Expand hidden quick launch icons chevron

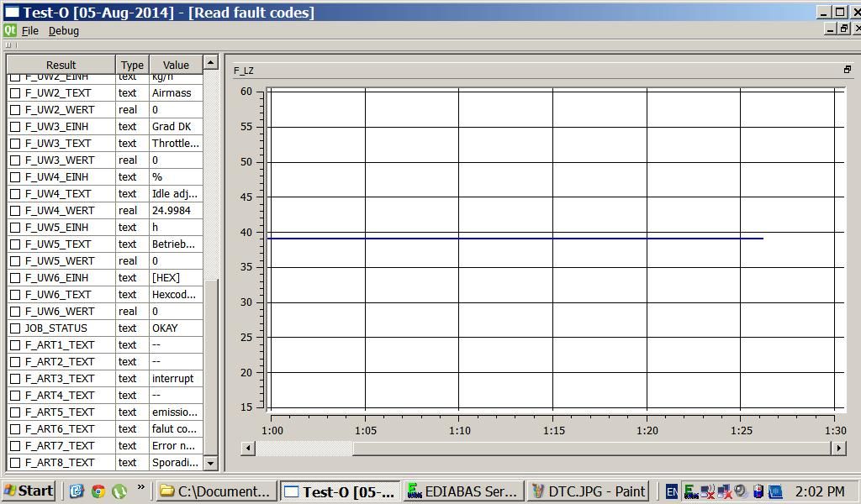140,487
